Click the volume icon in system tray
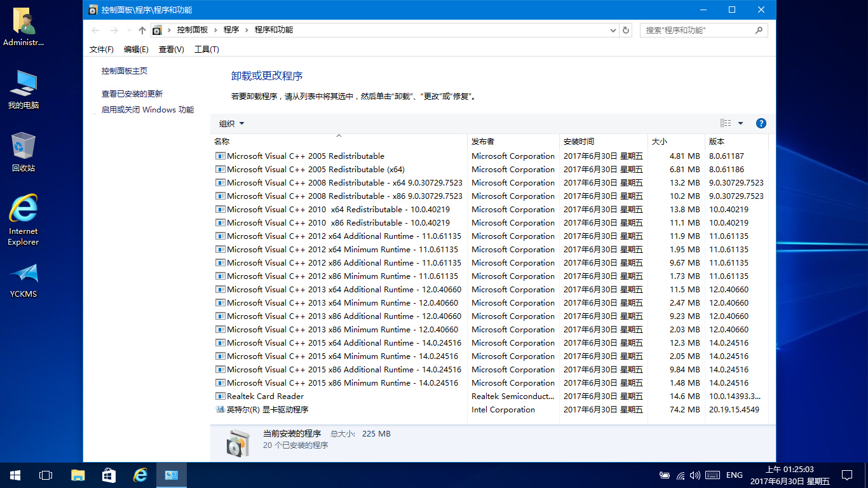 tap(695, 475)
